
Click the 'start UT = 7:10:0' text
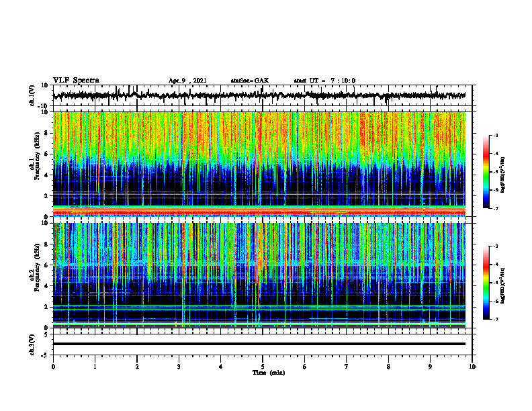tap(324, 81)
